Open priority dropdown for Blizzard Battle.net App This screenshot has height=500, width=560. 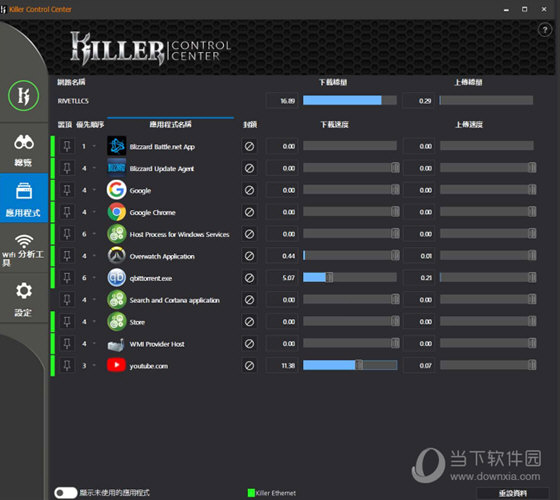(94, 146)
